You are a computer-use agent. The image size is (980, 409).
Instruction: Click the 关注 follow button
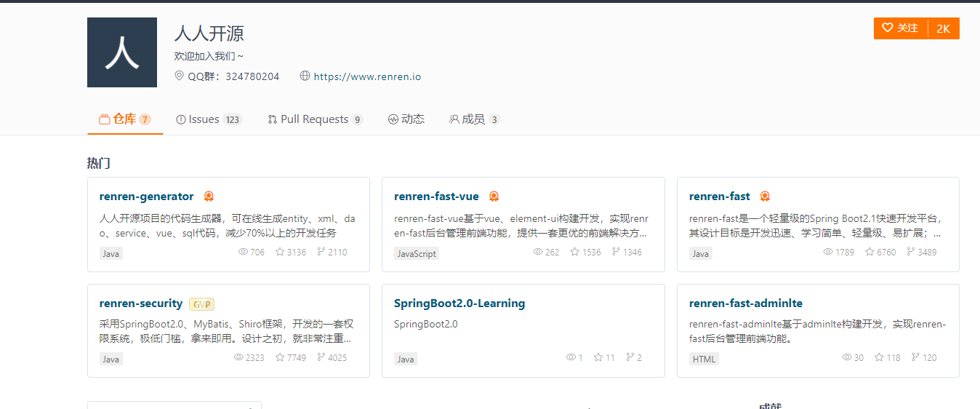point(901,28)
